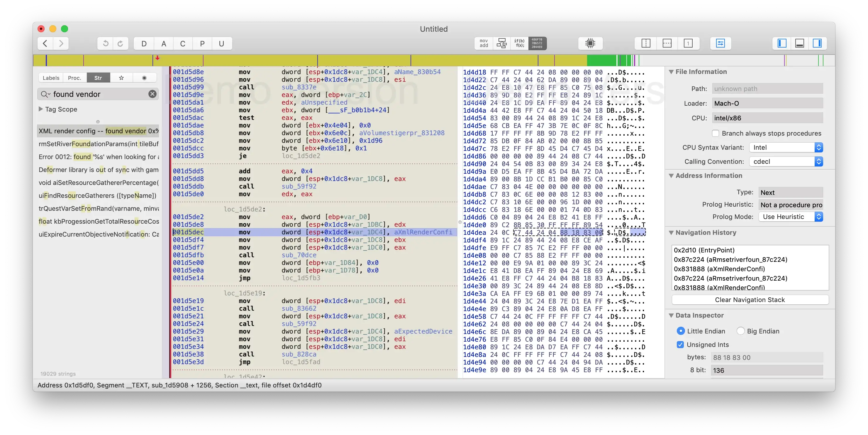Viewport: 868px width, 435px height.
Task: Clear the 'found vendor' search field
Action: [x=152, y=94]
